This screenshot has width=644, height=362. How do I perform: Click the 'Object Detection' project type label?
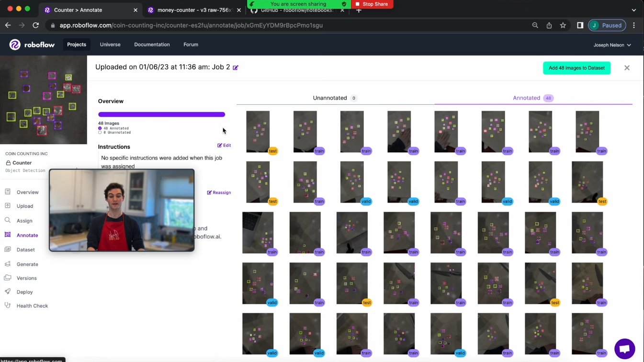[25, 170]
